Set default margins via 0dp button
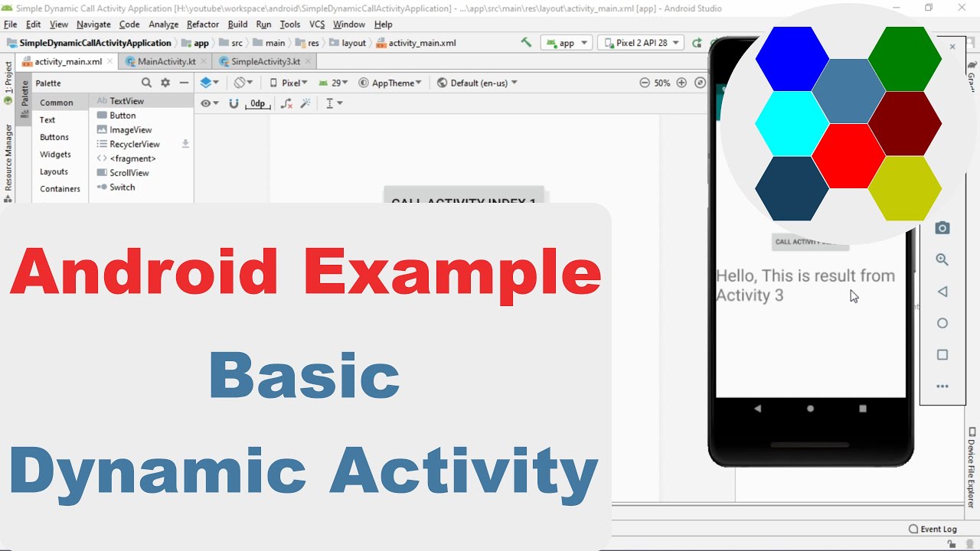The image size is (980, 551). coord(257,103)
